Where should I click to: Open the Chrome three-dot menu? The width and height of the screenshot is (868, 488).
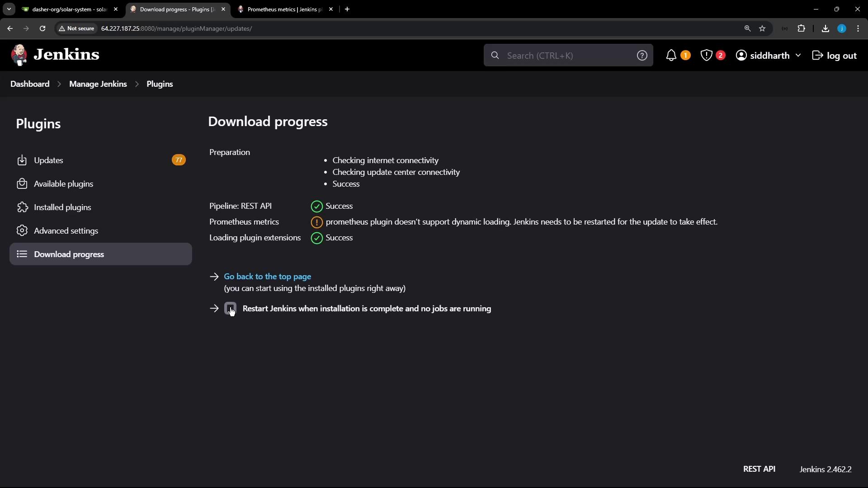pos(858,28)
